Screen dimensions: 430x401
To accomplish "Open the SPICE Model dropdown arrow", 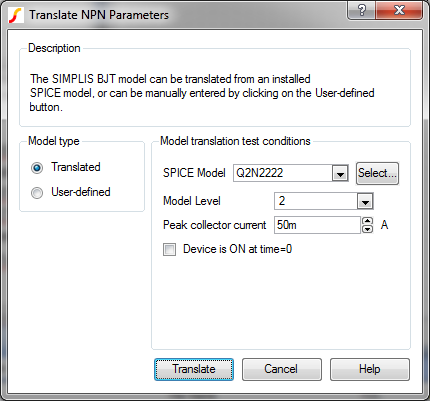I will point(340,173).
